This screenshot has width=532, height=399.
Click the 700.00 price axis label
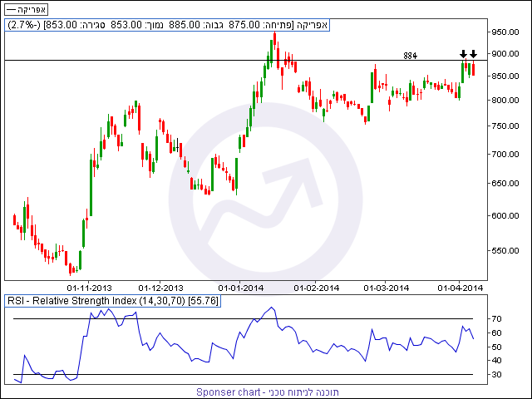(x=505, y=155)
